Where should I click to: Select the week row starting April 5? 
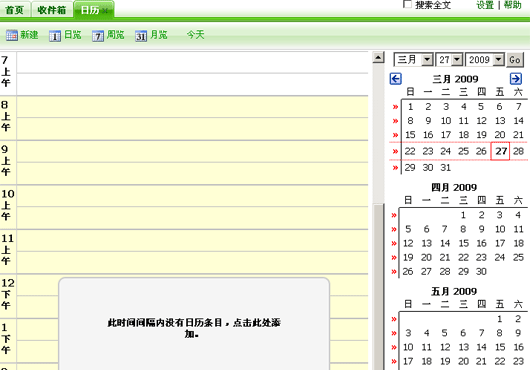coord(394,229)
